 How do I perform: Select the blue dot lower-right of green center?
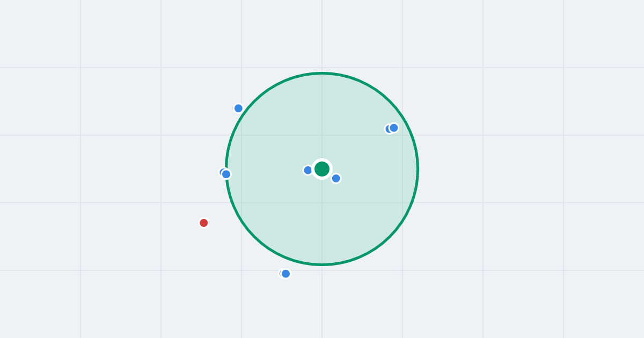tap(336, 178)
